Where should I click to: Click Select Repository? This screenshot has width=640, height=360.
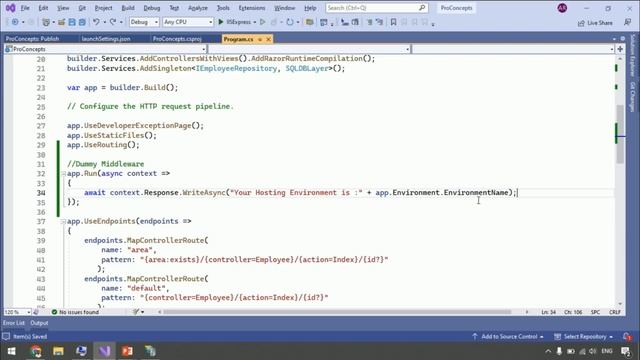click(584, 337)
